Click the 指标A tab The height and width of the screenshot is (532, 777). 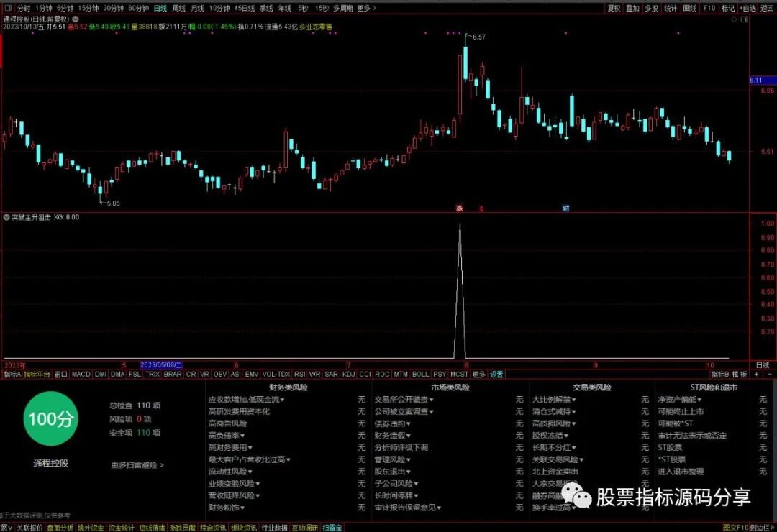click(x=12, y=375)
